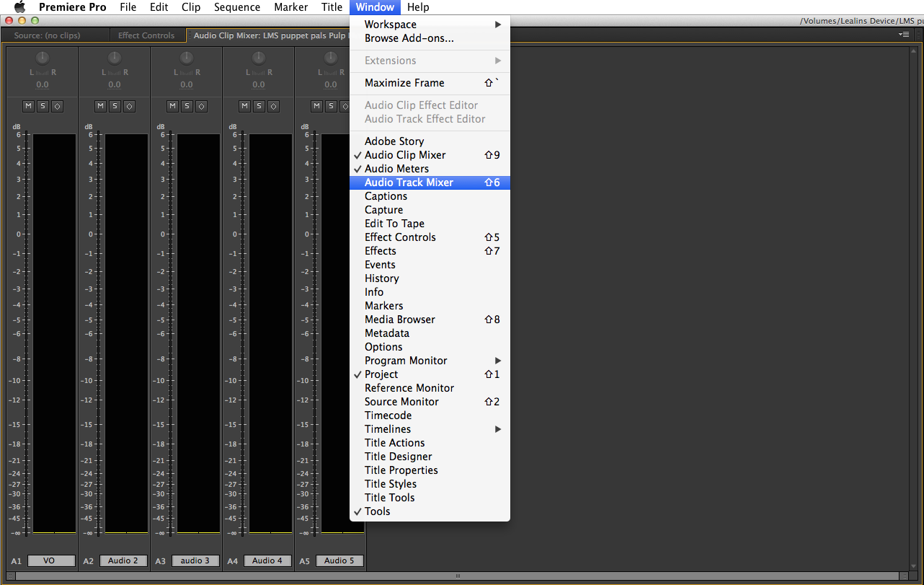Solo track A1 VO
This screenshot has height=585, width=924.
(x=43, y=106)
